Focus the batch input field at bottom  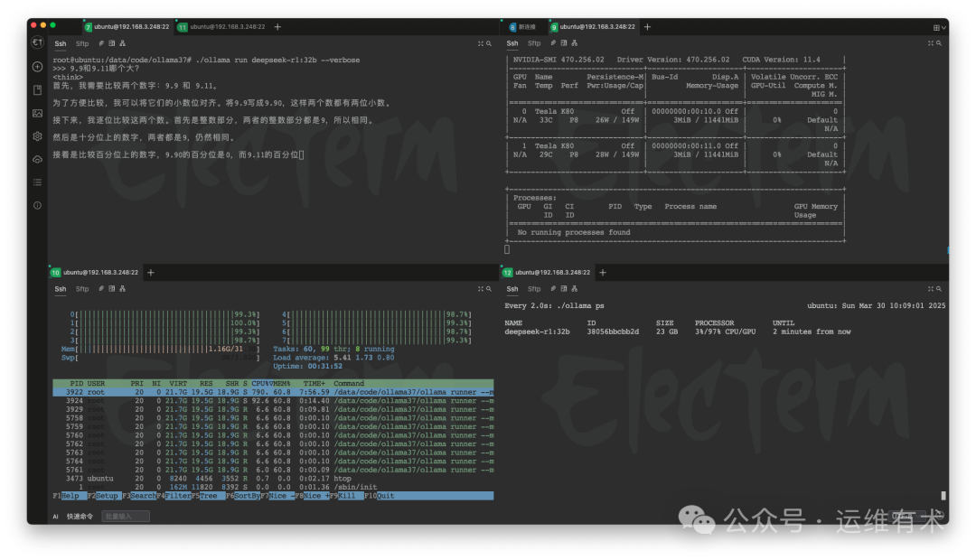(125, 517)
